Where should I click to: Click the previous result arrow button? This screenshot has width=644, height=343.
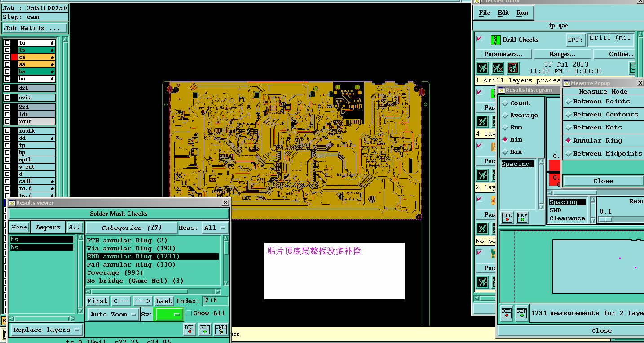(121, 301)
